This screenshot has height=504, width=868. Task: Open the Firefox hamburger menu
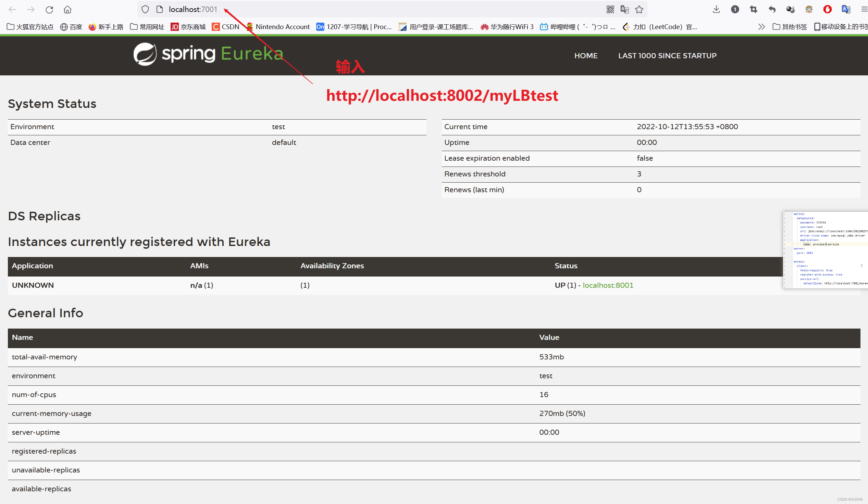click(864, 10)
